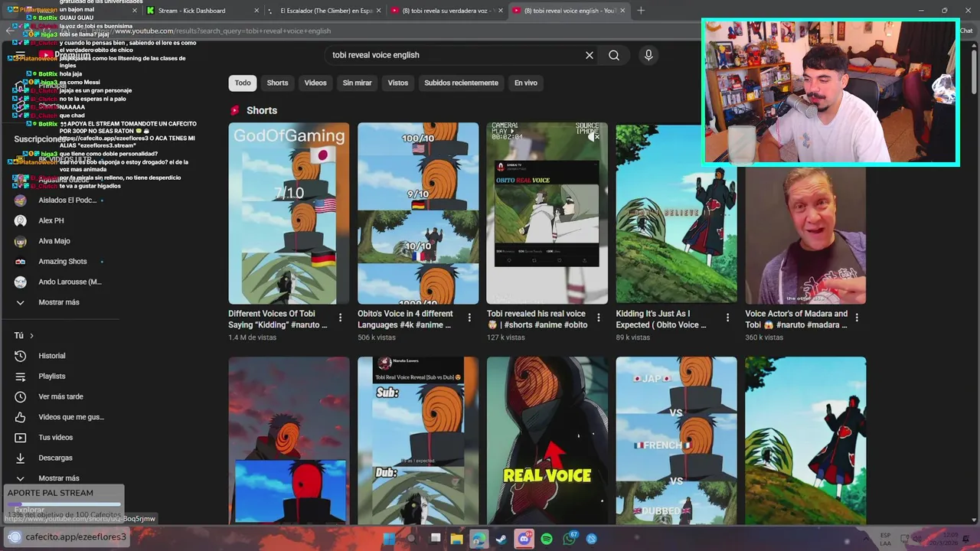The image size is (980, 551).
Task: Click the Aislados El Podcast channel avatar
Action: (21, 201)
